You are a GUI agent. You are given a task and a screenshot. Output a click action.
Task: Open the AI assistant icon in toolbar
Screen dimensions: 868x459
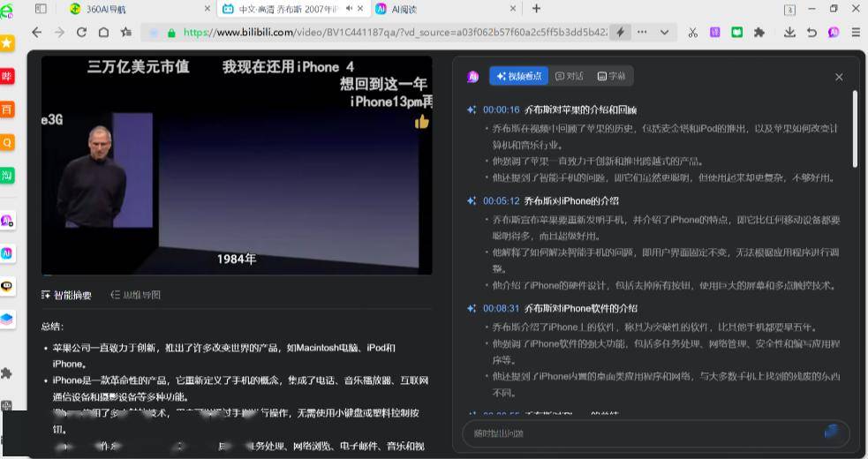[834, 33]
